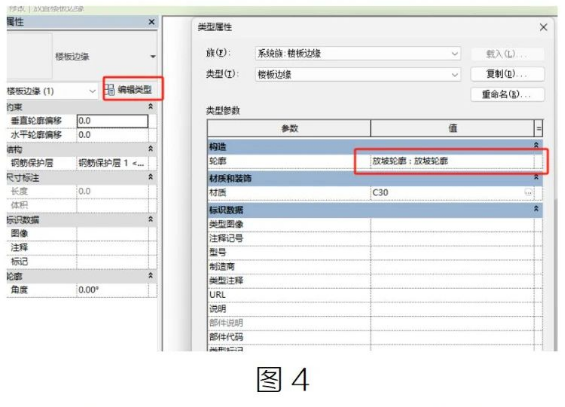The height and width of the screenshot is (407, 565).
Task: Click the URL value cell
Action: pyautogui.click(x=453, y=295)
